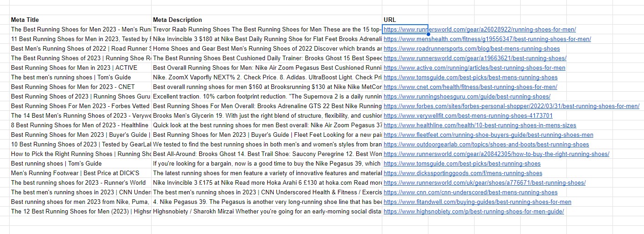644x234 pixels.
Task: Select the Meta Description header cell
Action: [x=267, y=20]
